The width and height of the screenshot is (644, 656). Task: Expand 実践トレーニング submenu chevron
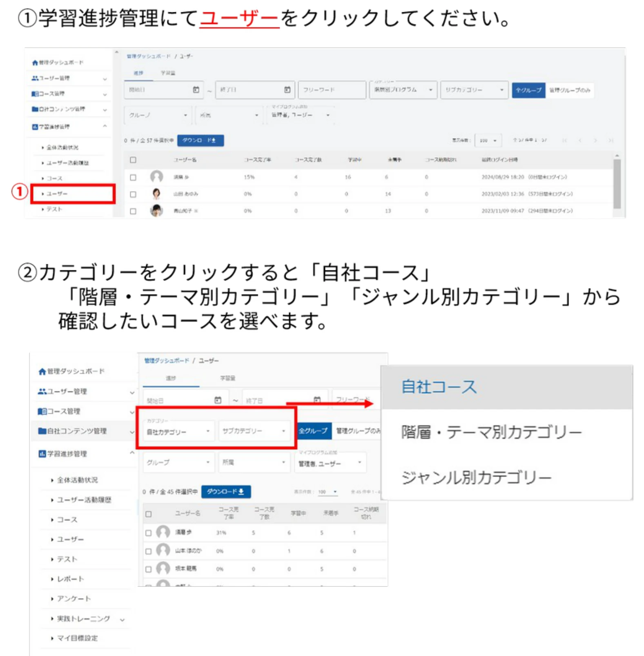122,620
